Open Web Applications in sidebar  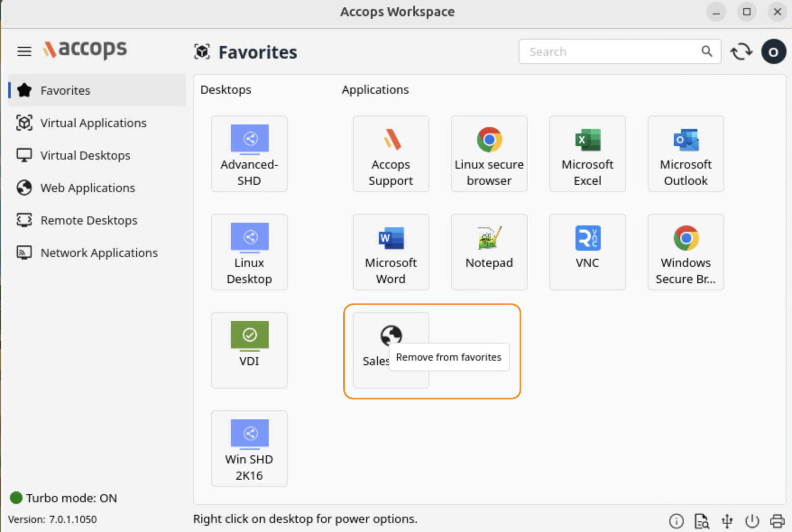[x=87, y=188]
